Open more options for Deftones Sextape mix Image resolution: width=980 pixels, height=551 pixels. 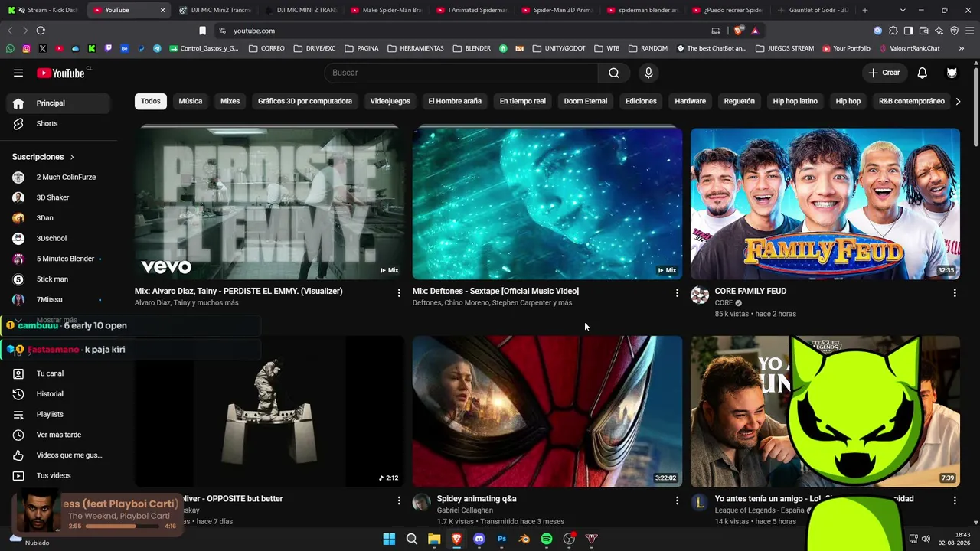pos(677,293)
